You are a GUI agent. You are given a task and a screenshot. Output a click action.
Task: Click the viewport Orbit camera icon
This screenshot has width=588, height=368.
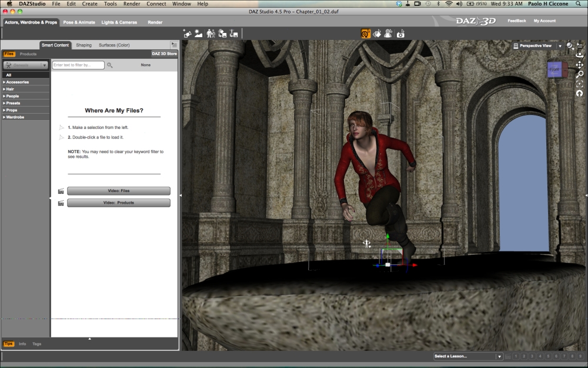580,55
